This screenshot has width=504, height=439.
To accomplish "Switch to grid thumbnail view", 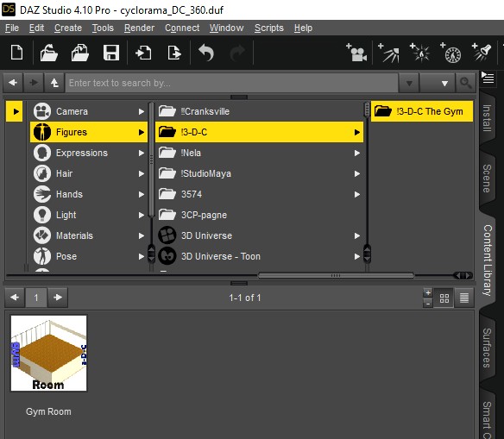I will [444, 298].
